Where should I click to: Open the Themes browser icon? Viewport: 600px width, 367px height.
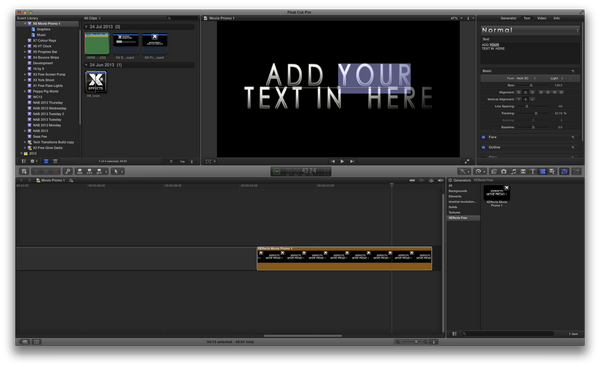(552, 171)
